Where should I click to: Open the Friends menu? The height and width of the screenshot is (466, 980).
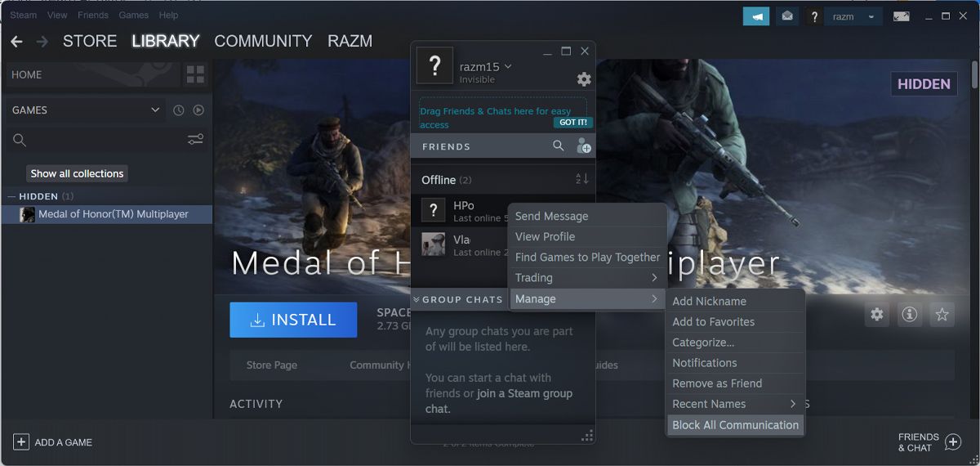pos(92,15)
